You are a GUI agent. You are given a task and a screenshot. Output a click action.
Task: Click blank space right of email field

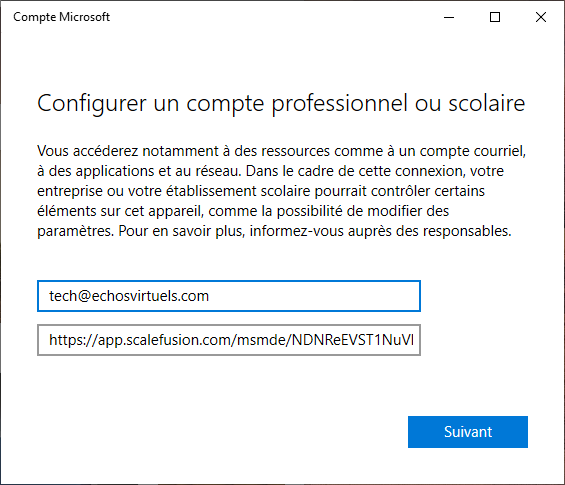click(x=490, y=296)
